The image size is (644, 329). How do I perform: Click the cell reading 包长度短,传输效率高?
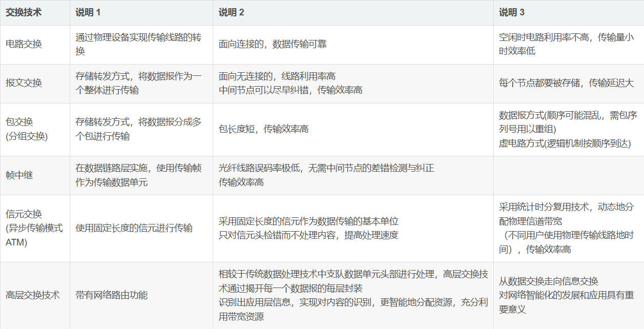click(264, 129)
